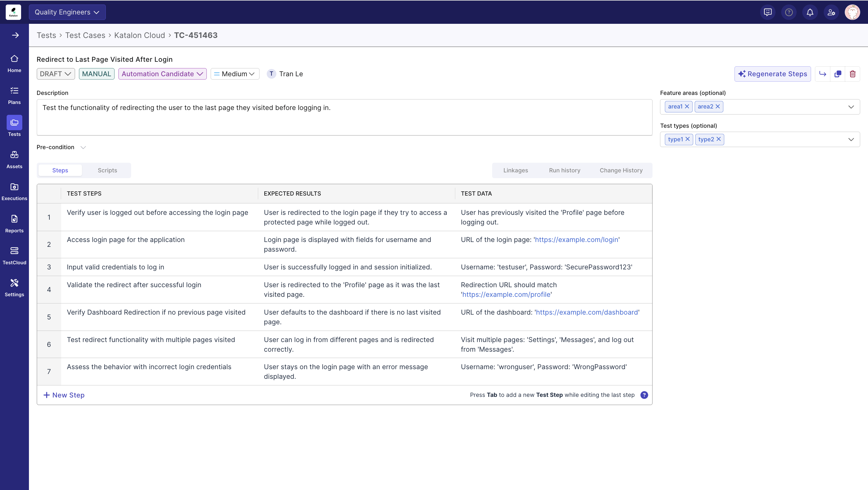The image size is (868, 490).
Task: Expand the sidebar with the arrow icon
Action: point(15,35)
